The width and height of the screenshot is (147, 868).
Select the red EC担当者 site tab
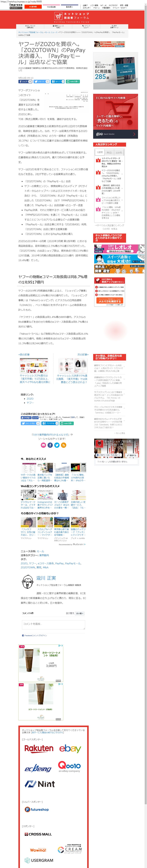pos(33,6)
